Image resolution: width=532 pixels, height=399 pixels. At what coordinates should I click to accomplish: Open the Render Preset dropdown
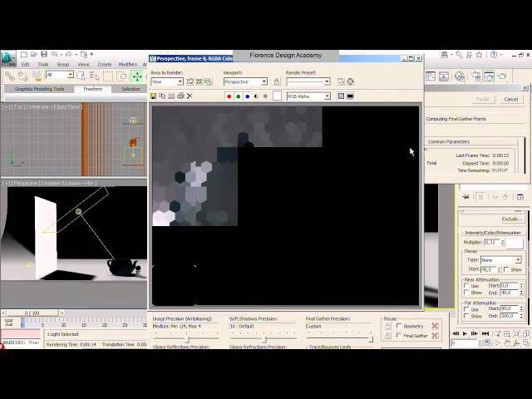[x=308, y=81]
